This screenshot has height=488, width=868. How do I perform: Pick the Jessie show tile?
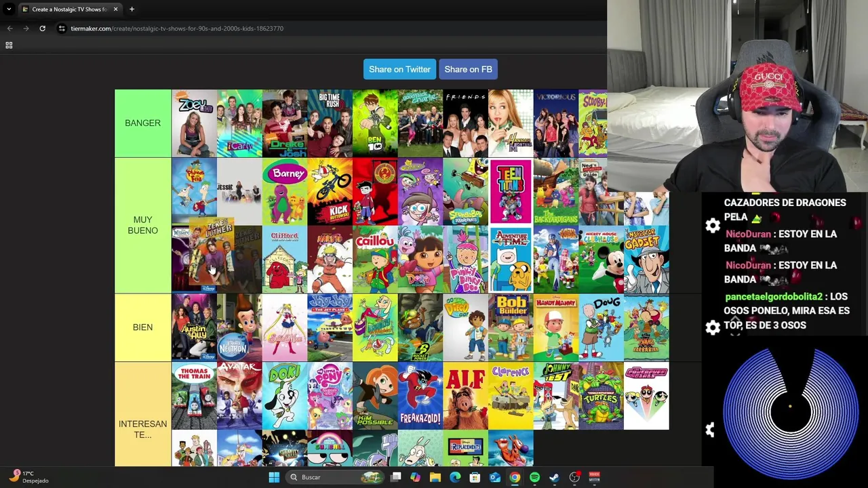(239, 191)
